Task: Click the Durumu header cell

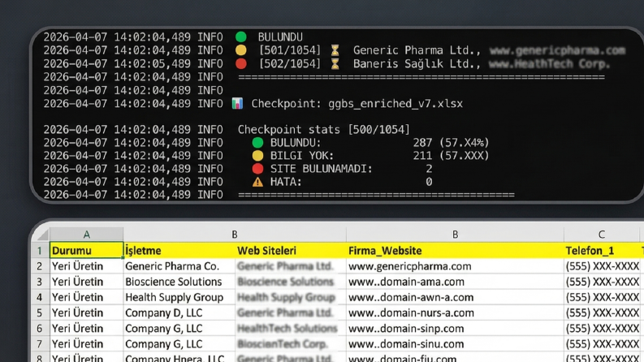Action: coord(86,250)
